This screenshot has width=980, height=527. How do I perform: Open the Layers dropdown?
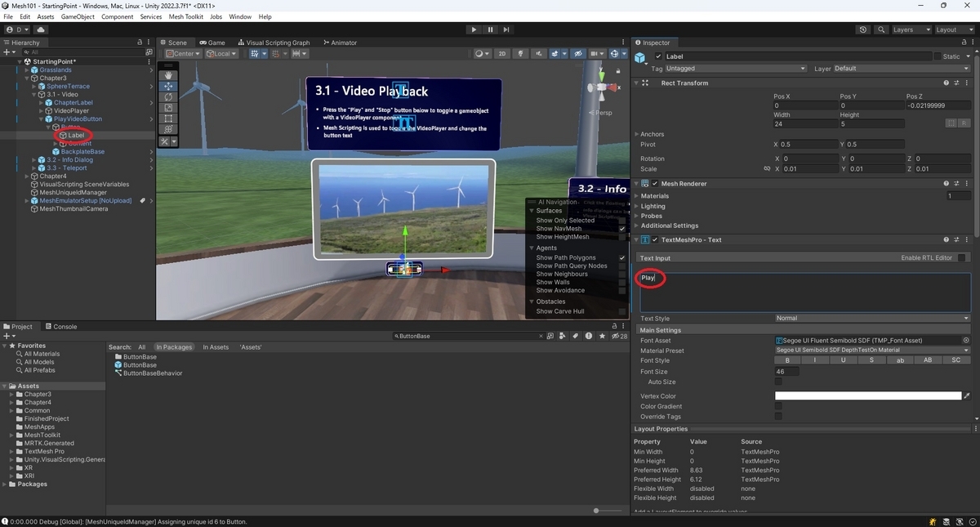point(911,29)
